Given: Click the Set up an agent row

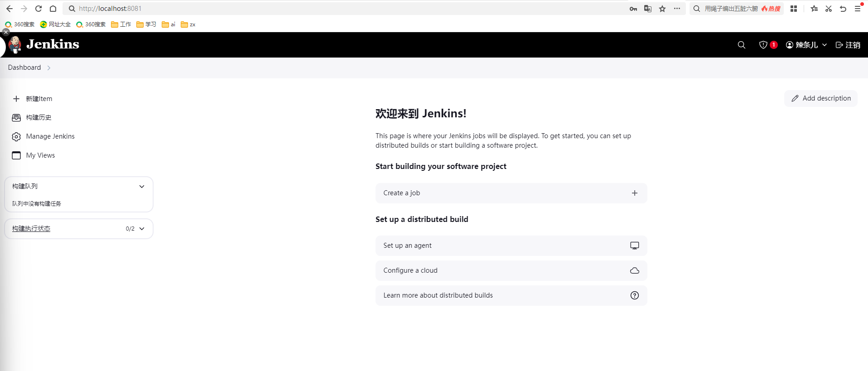Looking at the screenshot, I should [x=511, y=246].
